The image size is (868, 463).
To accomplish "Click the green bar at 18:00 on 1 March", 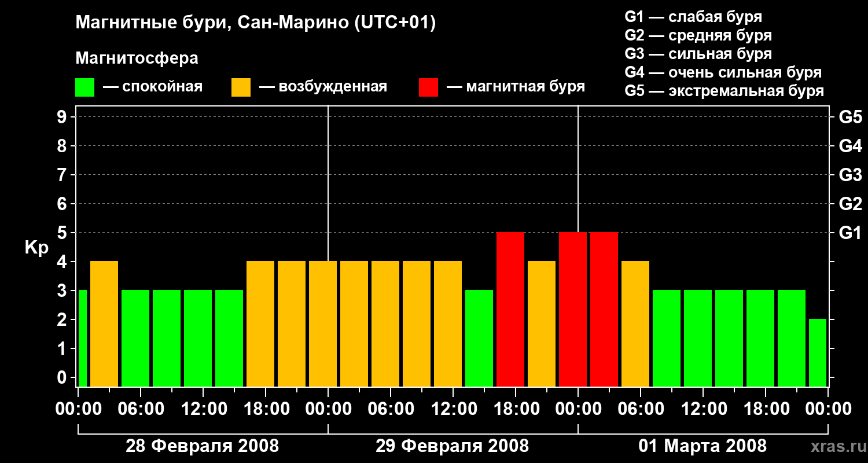I will [760, 339].
